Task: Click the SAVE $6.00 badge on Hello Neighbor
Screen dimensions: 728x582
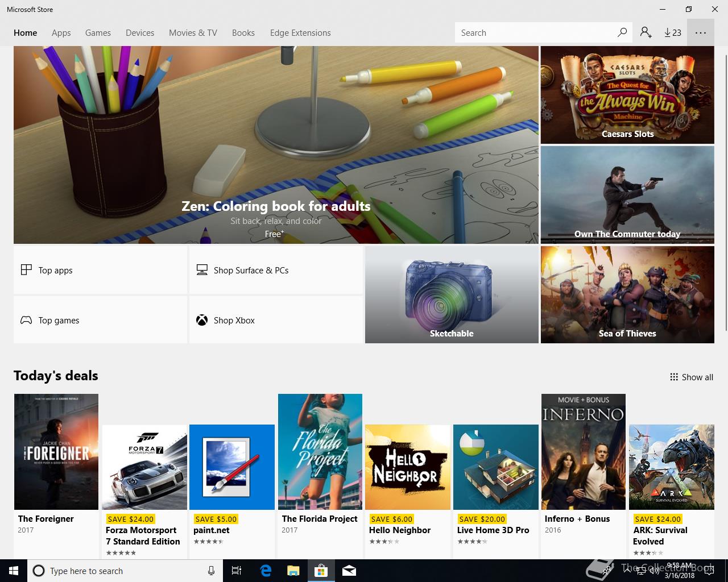Action: pyautogui.click(x=391, y=519)
